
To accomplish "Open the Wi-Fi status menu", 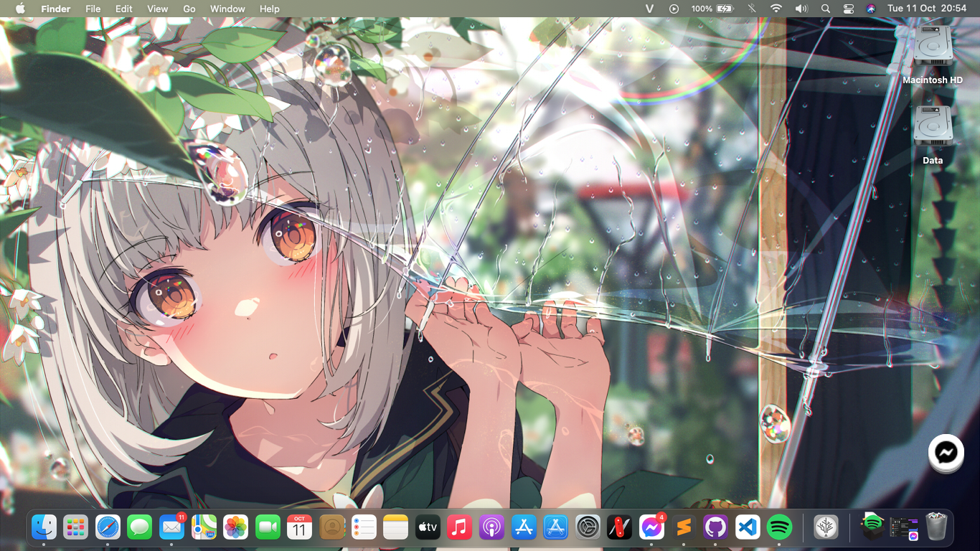I will [776, 9].
